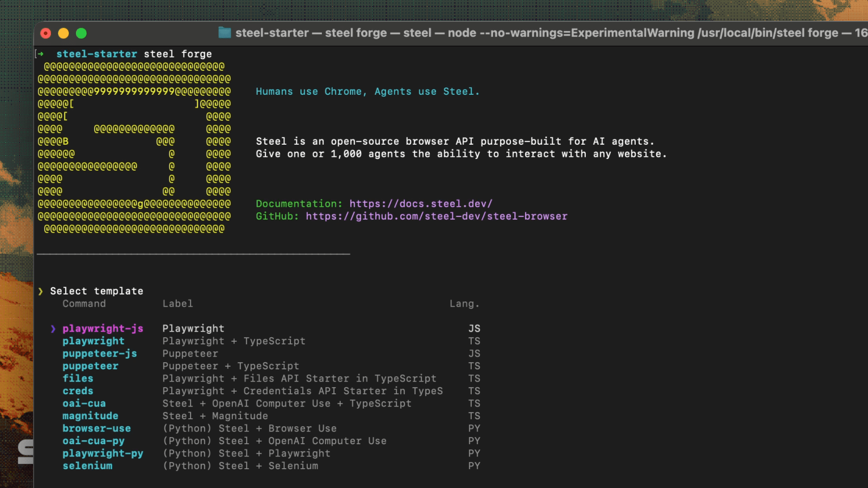Select the oai-cua template entry
Viewport: 868px width, 488px height.
[84, 403]
